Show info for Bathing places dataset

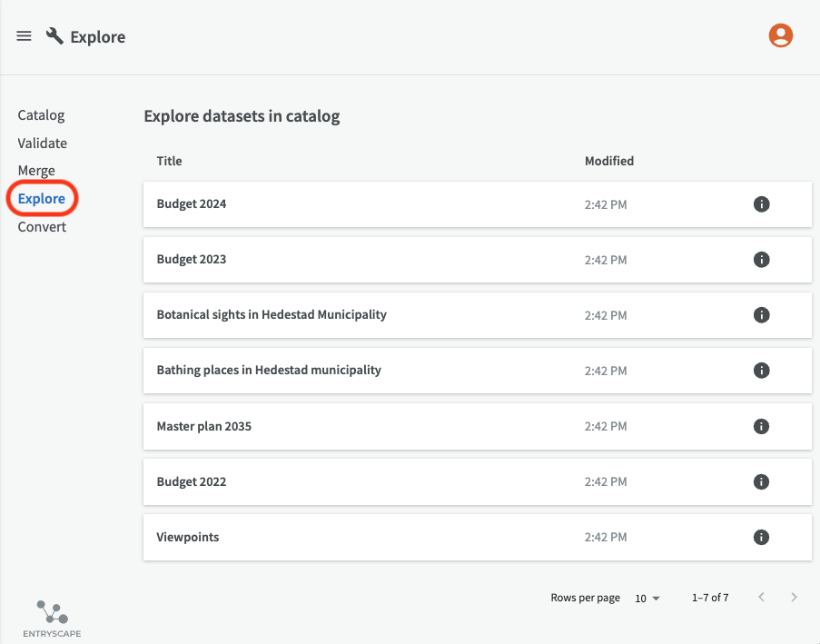(x=761, y=371)
